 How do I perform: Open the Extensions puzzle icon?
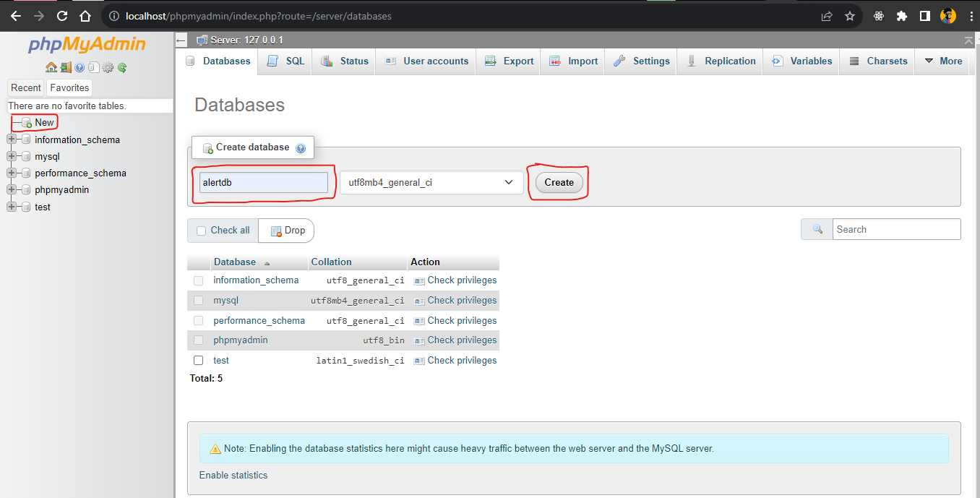tap(901, 16)
